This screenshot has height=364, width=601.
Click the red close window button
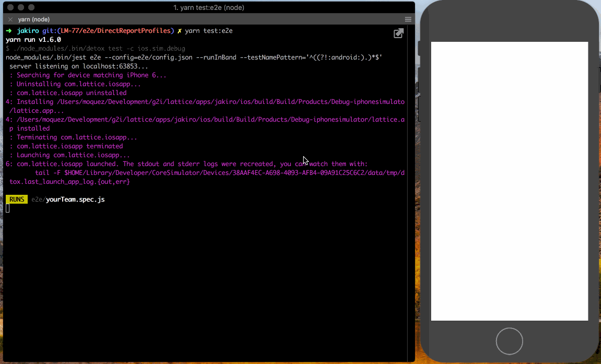[10, 8]
